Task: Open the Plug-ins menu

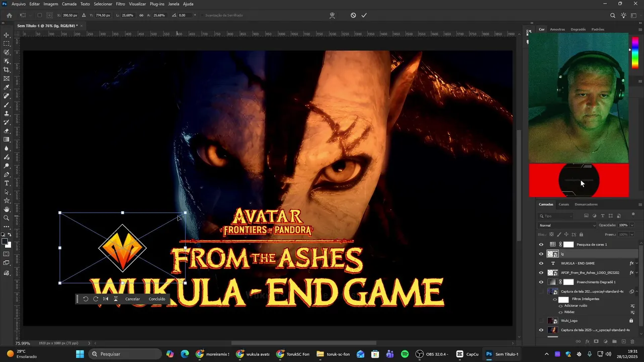Action: tap(157, 4)
